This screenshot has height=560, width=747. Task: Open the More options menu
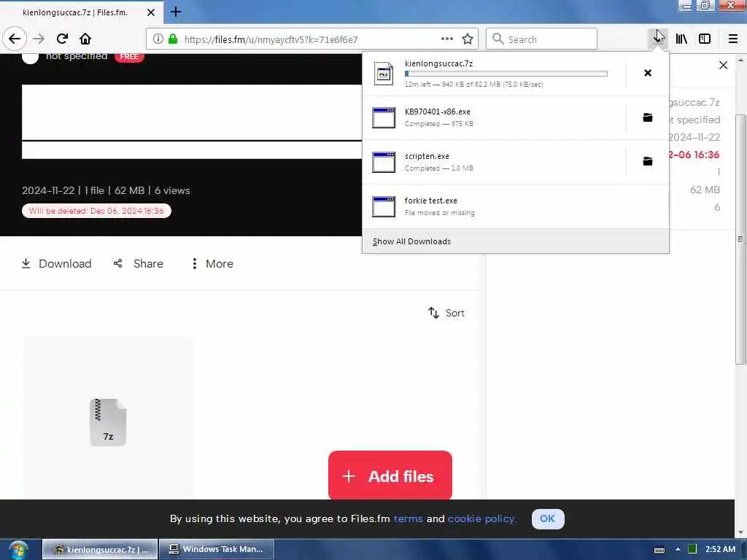[212, 263]
